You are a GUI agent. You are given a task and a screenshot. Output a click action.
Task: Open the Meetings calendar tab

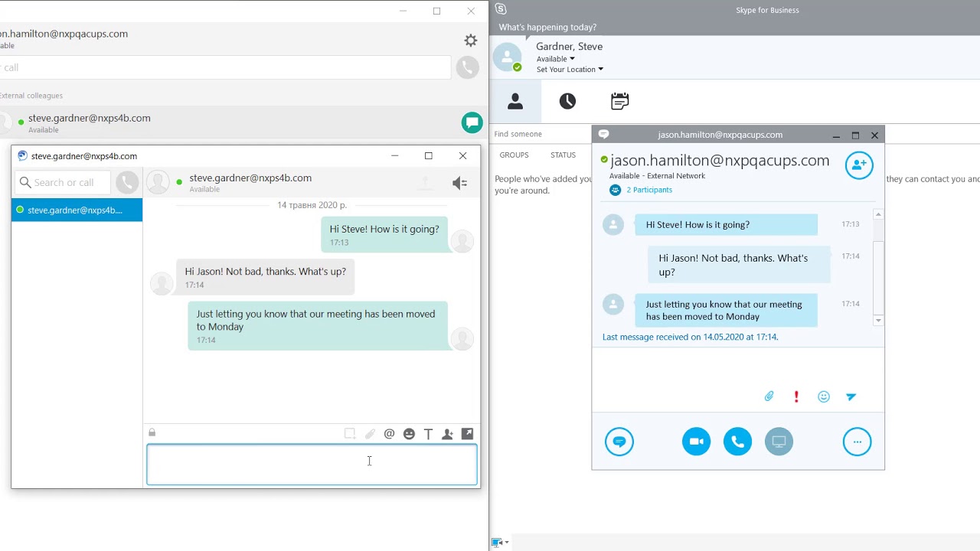click(x=620, y=101)
